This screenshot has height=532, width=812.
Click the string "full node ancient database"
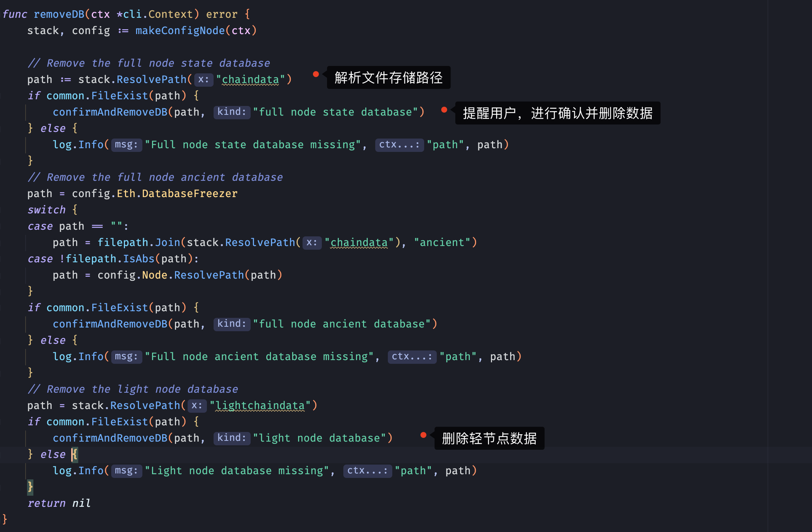coord(342,324)
